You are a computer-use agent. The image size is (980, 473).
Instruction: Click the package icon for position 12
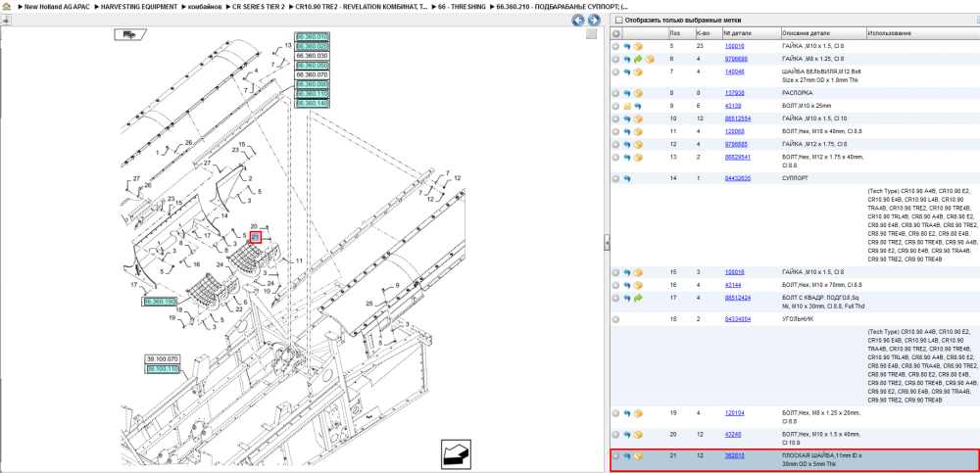click(x=638, y=144)
